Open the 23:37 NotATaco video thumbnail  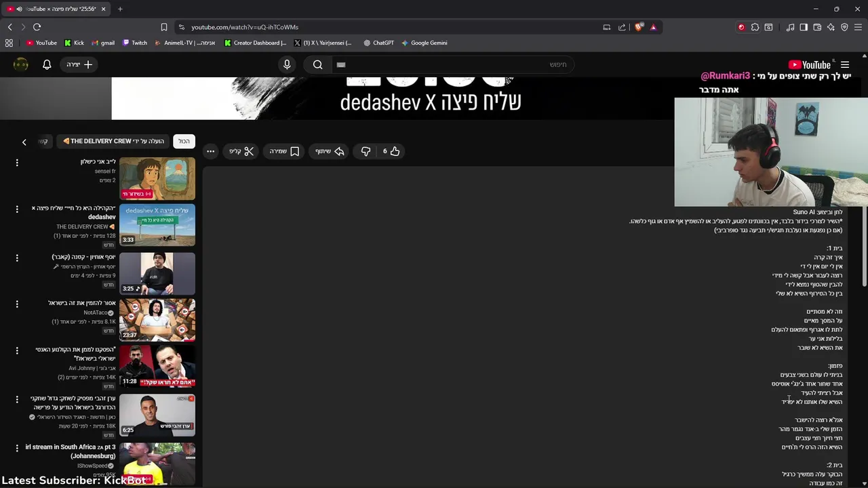pos(157,320)
